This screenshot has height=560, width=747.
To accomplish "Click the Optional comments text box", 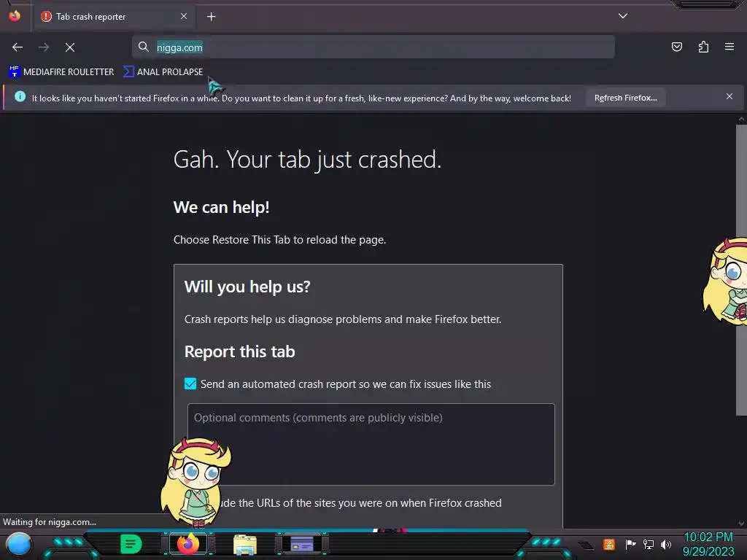I will [371, 444].
